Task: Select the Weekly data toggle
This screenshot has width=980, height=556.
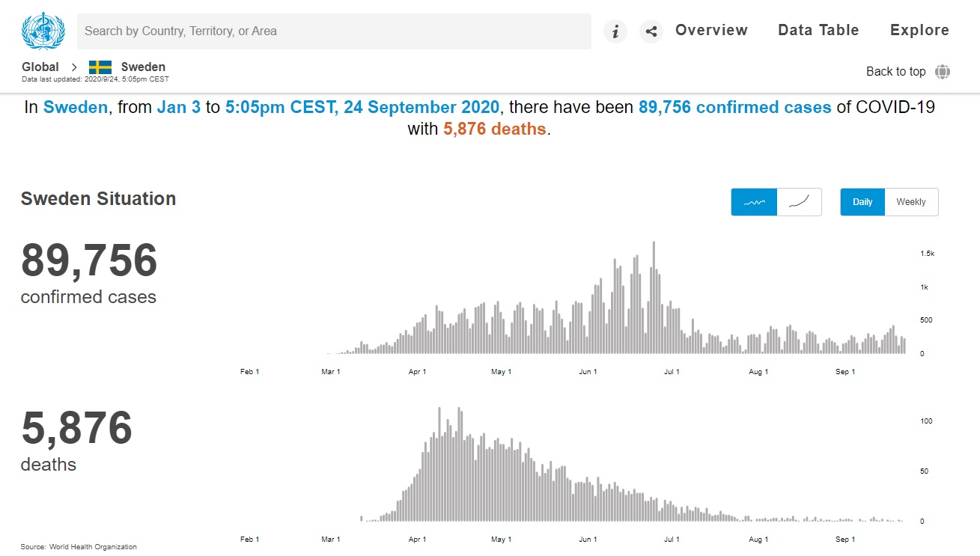Action: pos(911,202)
